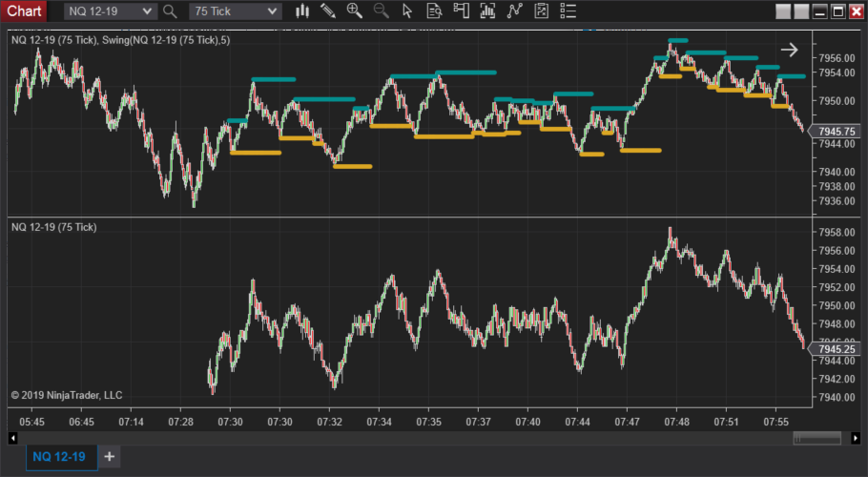This screenshot has width=868, height=477.
Task: Choose the cursor pointer tool
Action: [x=407, y=10]
